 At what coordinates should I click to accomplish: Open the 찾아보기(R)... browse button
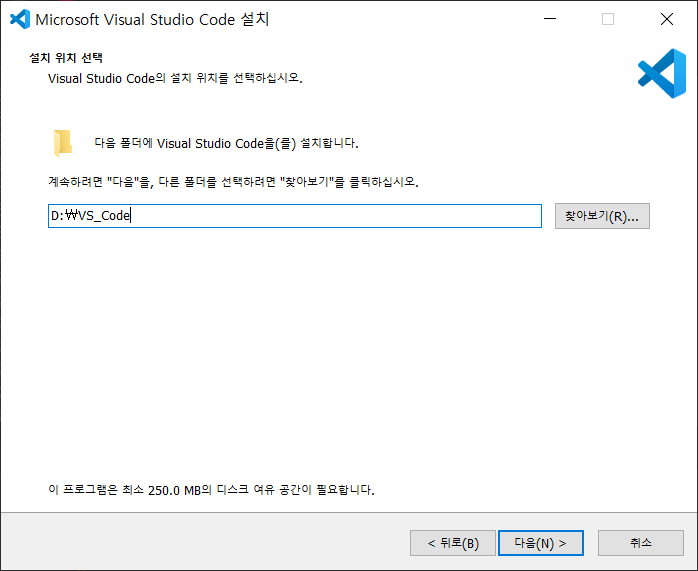[602, 216]
